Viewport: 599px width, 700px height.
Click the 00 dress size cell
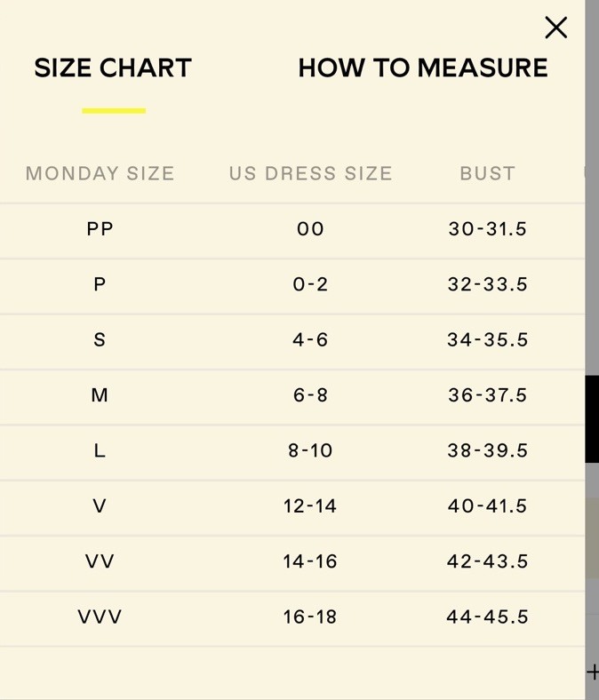[x=310, y=228]
